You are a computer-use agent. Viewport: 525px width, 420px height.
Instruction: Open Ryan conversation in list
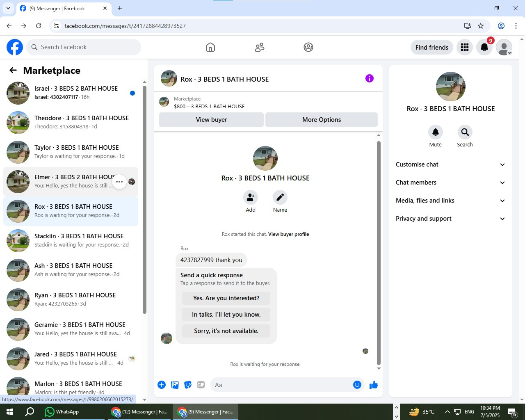[x=71, y=300]
